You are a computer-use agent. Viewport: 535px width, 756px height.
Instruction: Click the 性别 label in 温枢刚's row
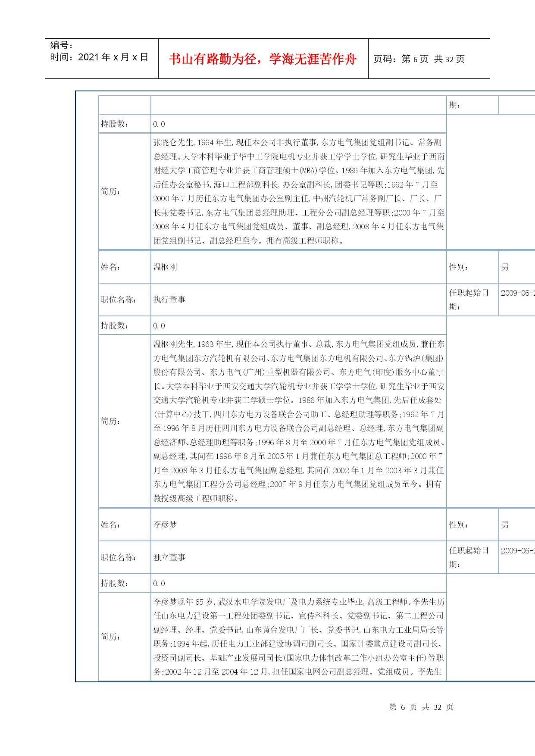(458, 267)
